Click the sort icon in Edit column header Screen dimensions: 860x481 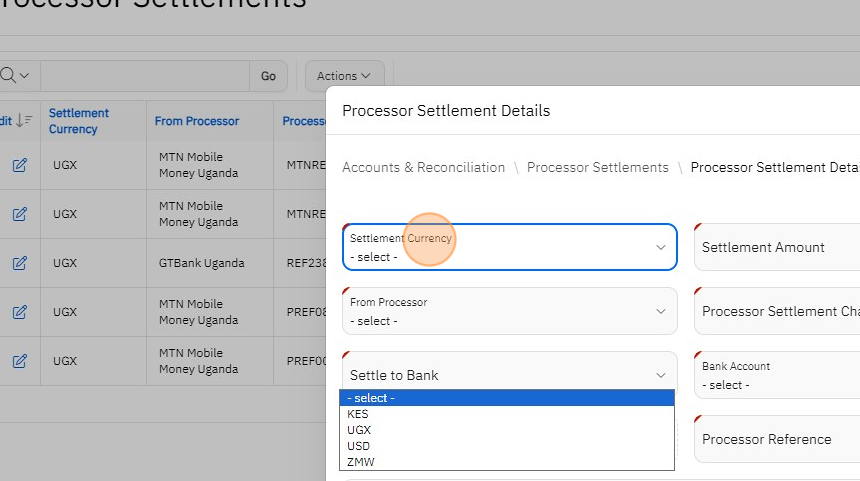24,120
